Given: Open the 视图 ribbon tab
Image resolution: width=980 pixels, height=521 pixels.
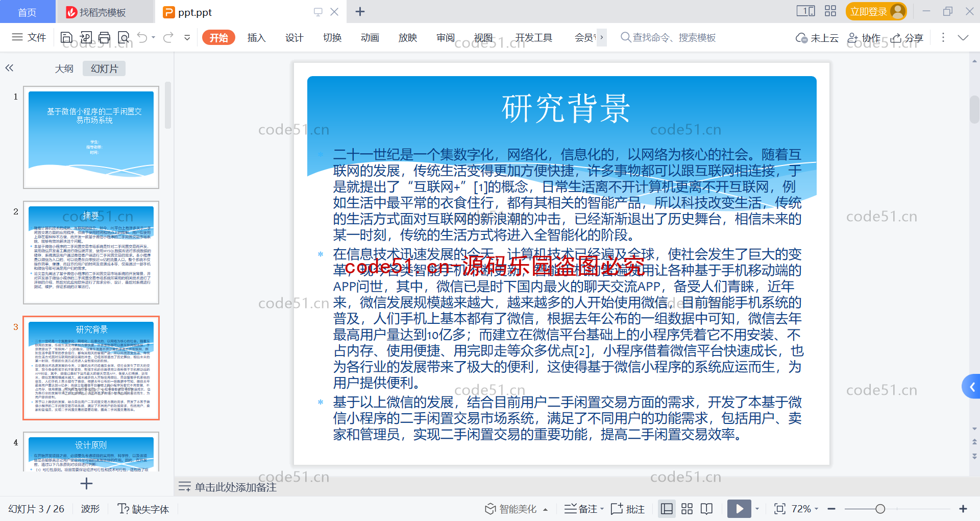Looking at the screenshot, I should click(483, 38).
